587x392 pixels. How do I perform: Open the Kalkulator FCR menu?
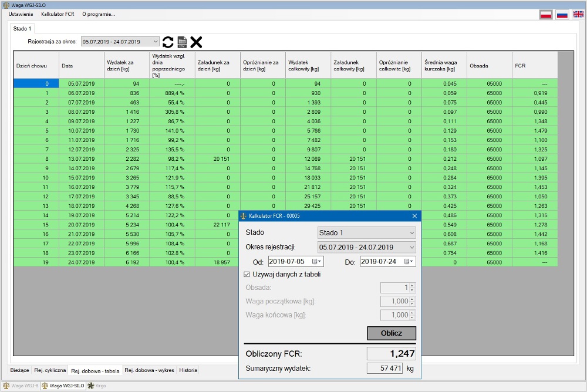[x=57, y=14]
